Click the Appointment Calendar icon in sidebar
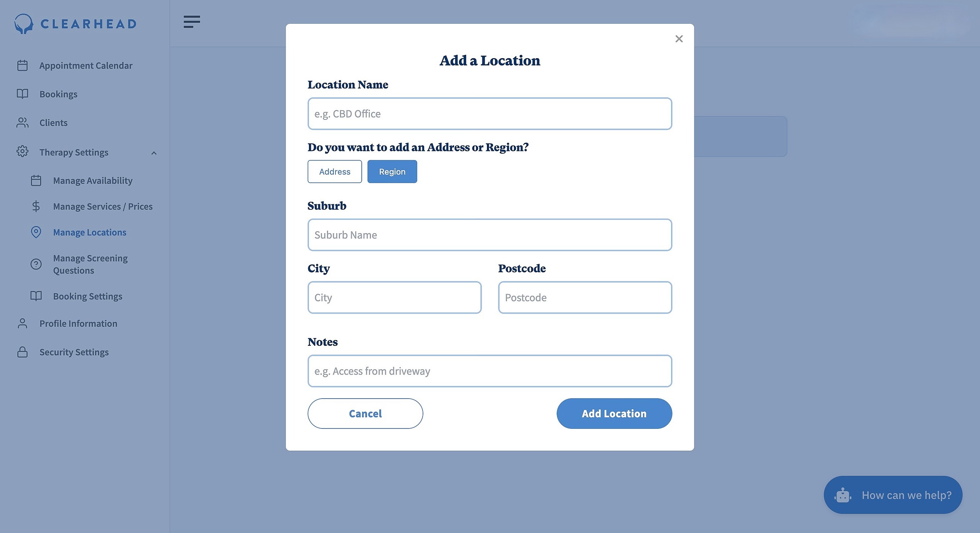Image resolution: width=980 pixels, height=533 pixels. click(23, 65)
